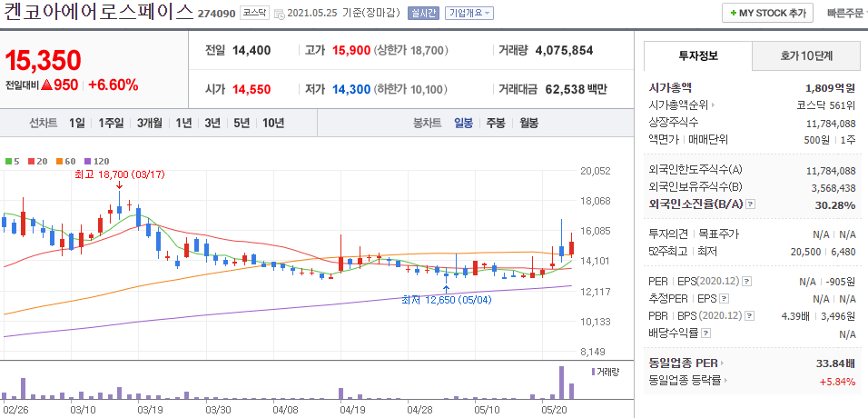Click the red up-triangle beside 950

46,85
